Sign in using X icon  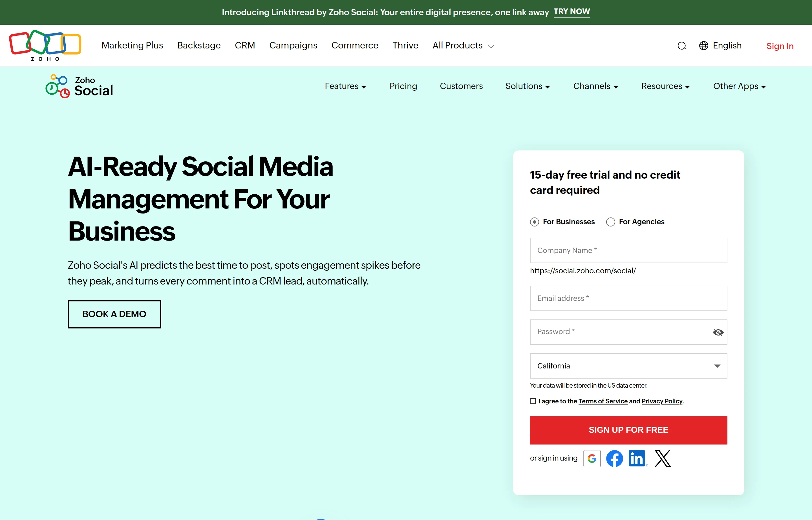[x=662, y=458]
